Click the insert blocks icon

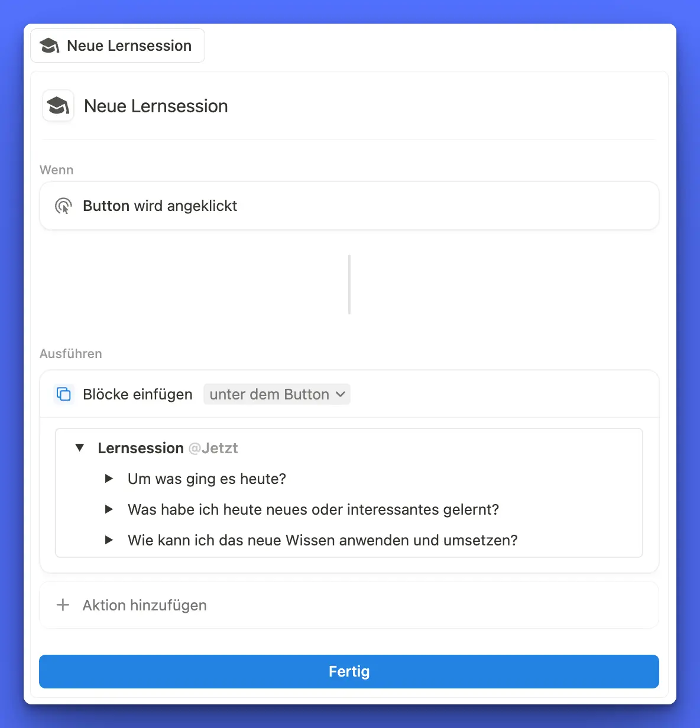64,394
